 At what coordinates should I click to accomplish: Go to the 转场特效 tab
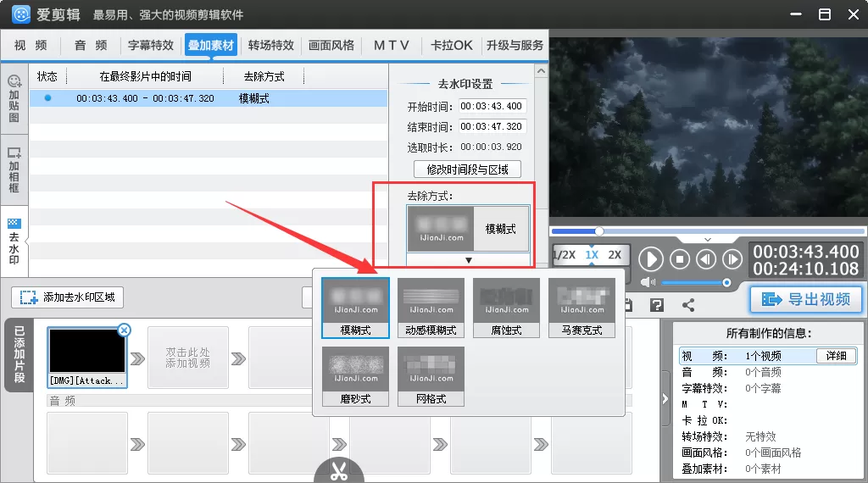[x=270, y=45]
